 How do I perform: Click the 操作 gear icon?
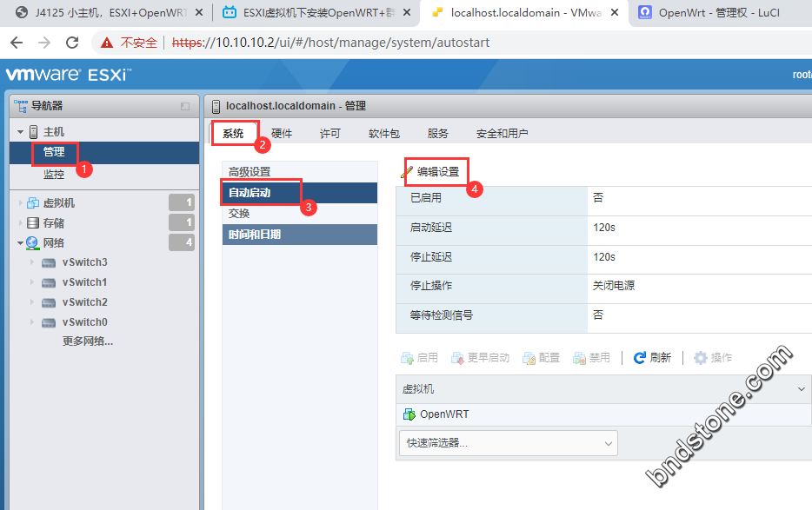[700, 358]
